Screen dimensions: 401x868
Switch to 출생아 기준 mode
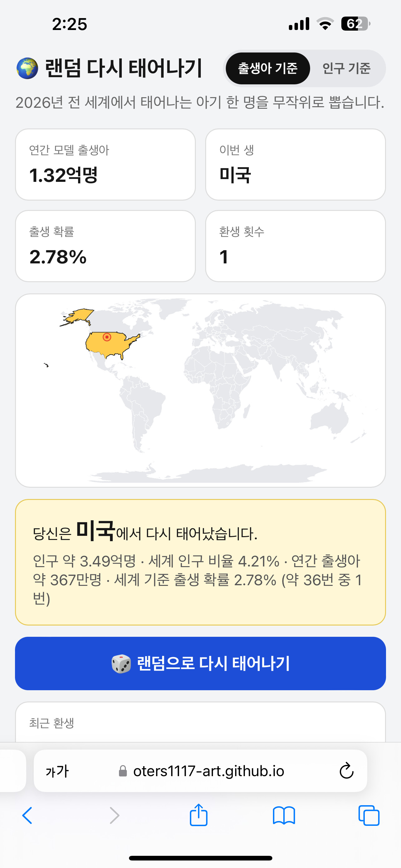tap(268, 68)
